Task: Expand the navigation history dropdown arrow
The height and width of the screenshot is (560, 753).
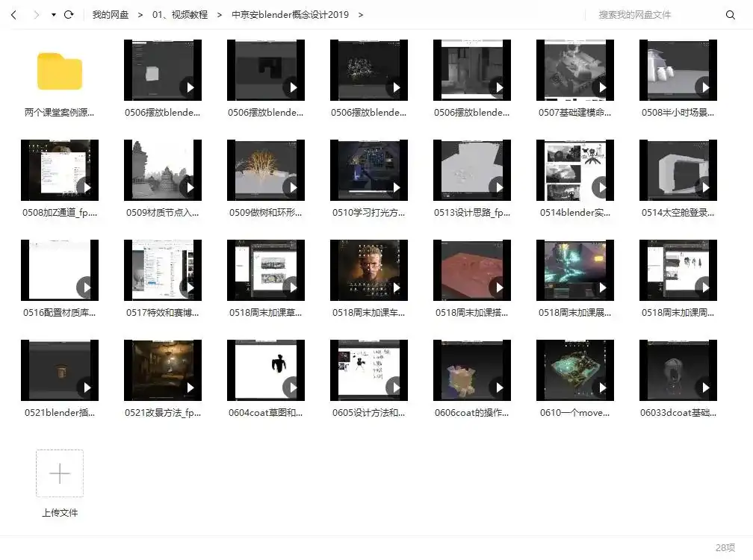Action: [x=54, y=15]
